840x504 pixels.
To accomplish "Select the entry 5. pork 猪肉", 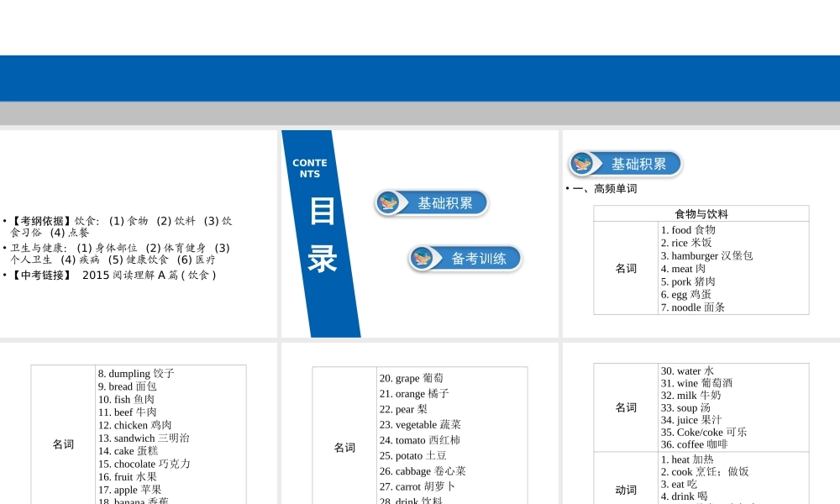I will (x=688, y=281).
